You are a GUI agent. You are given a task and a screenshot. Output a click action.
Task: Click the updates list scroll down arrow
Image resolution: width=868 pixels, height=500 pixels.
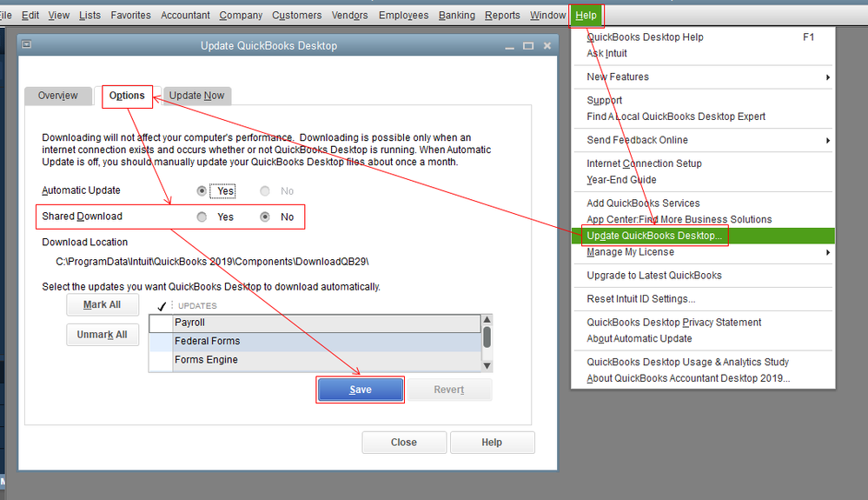tap(487, 365)
